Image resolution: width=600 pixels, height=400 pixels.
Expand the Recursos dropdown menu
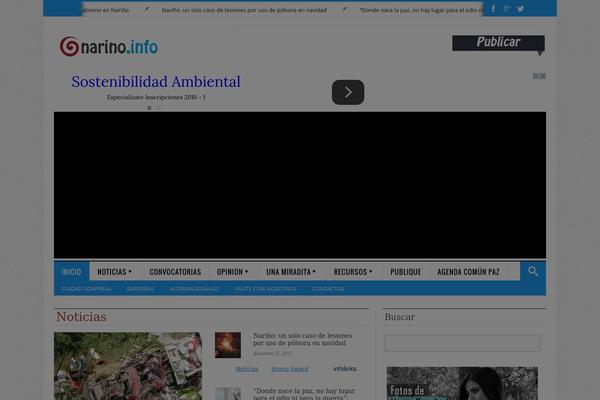coord(353,271)
